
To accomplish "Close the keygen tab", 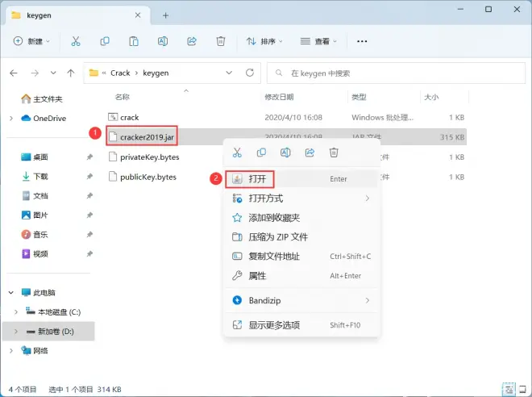I will [x=138, y=15].
